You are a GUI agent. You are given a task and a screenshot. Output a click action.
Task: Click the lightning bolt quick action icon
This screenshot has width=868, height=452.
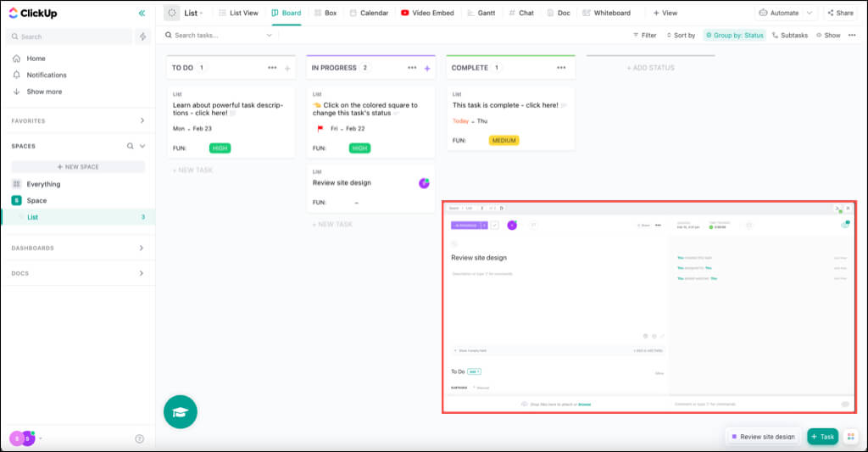143,36
